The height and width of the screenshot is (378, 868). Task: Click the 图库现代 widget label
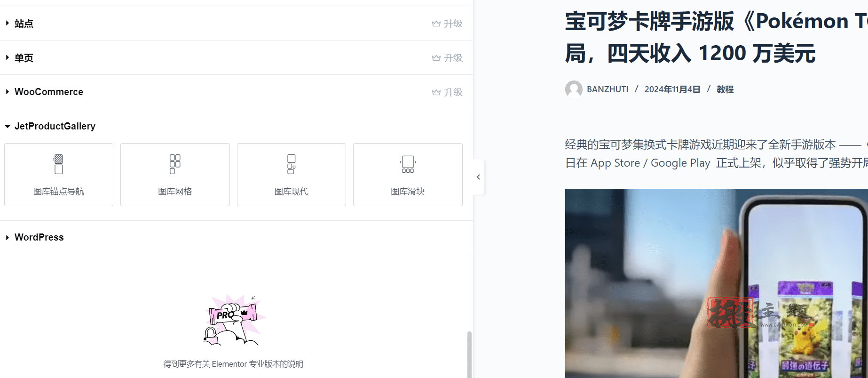292,192
